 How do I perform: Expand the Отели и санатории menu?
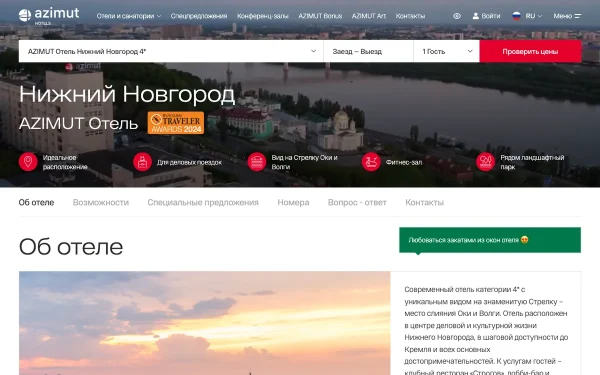[129, 16]
